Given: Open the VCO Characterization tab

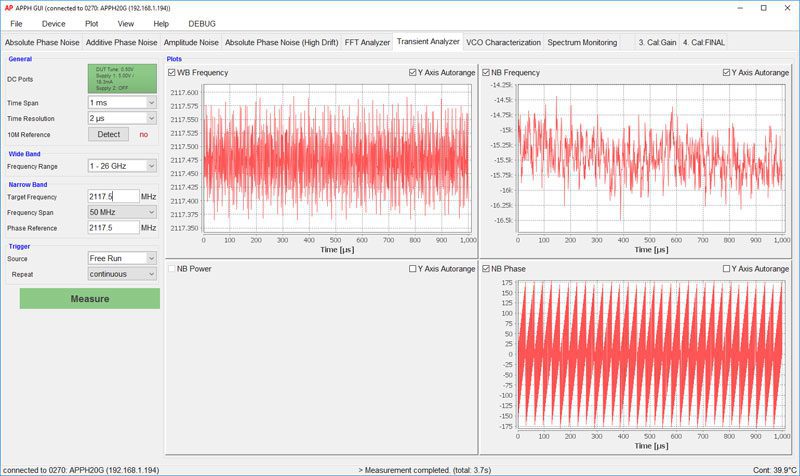Looking at the screenshot, I should (502, 43).
